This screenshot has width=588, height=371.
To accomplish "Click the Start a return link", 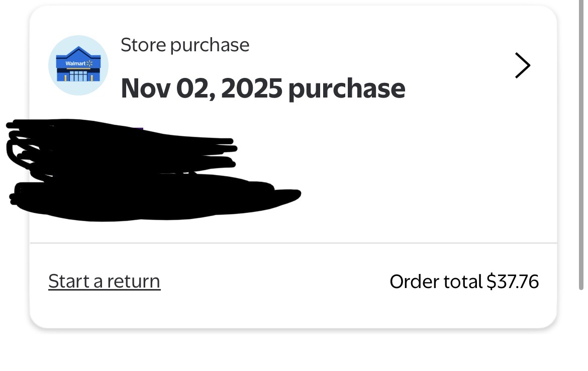I will 104,281.
